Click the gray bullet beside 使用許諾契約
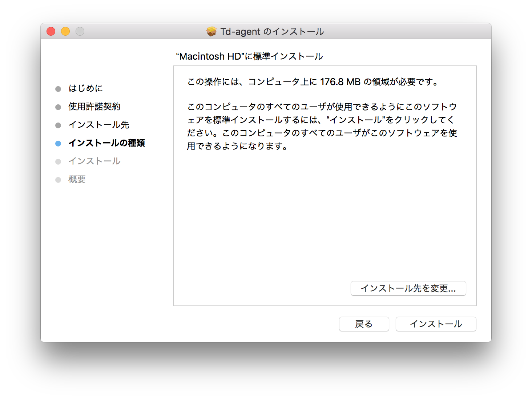The height and width of the screenshot is (400, 532). [x=58, y=107]
